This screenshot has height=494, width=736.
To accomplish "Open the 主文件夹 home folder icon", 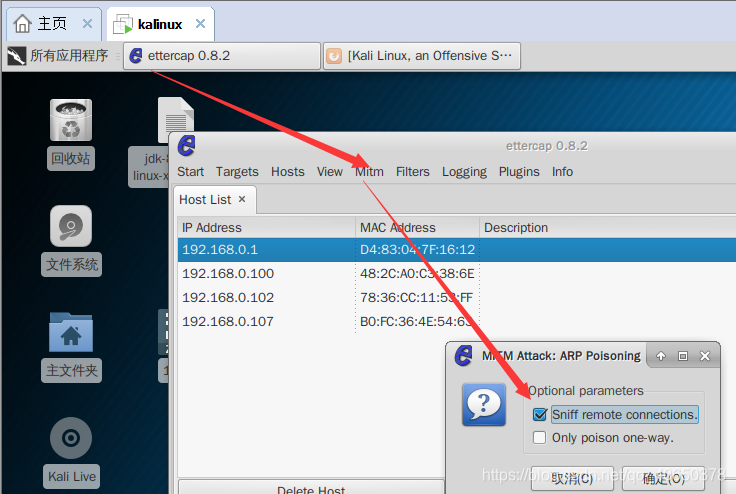I will [71, 332].
